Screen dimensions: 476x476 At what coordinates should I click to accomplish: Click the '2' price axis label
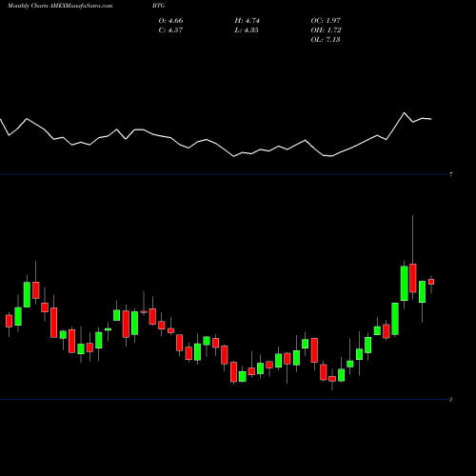(450, 400)
